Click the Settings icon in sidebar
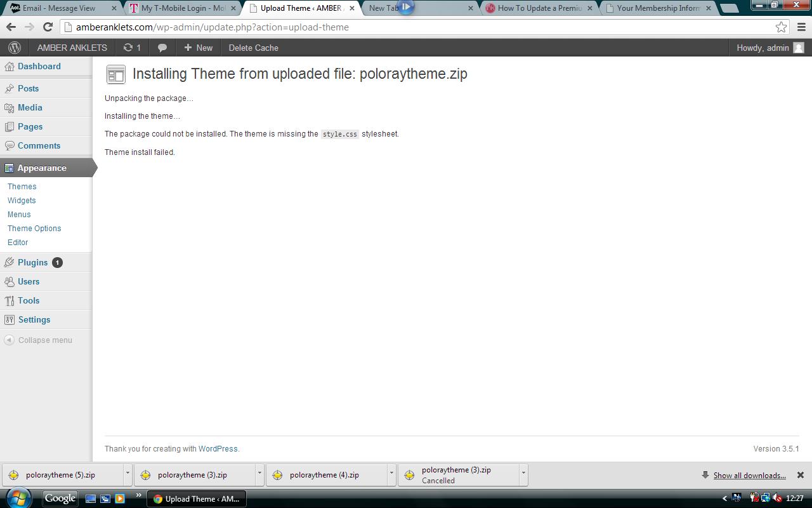The height and width of the screenshot is (508, 812). (9, 319)
